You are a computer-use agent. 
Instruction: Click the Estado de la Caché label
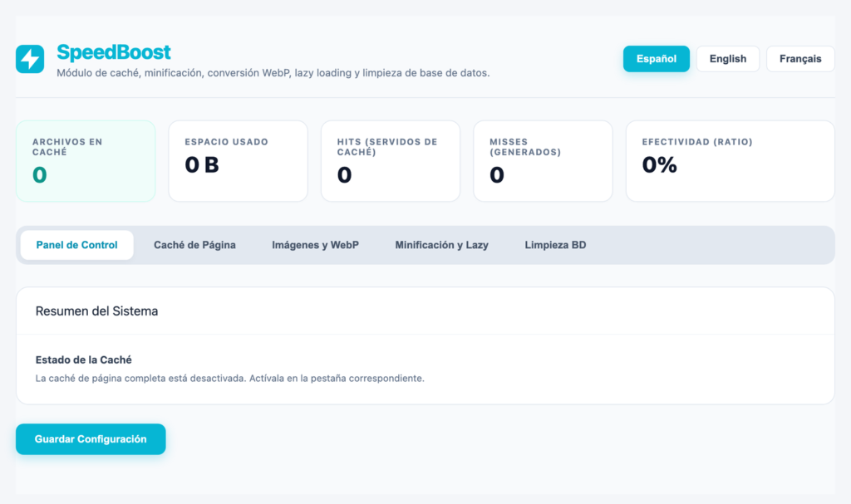[x=84, y=360]
